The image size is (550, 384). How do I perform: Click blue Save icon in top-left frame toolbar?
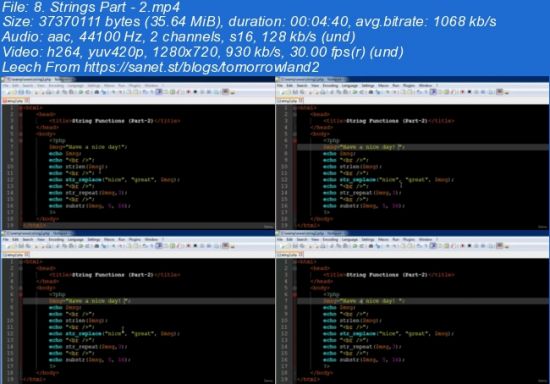pyautogui.click(x=21, y=92)
